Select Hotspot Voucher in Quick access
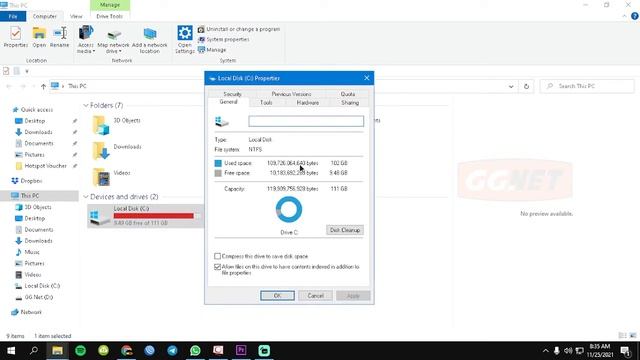The image size is (640, 360). (x=41, y=166)
